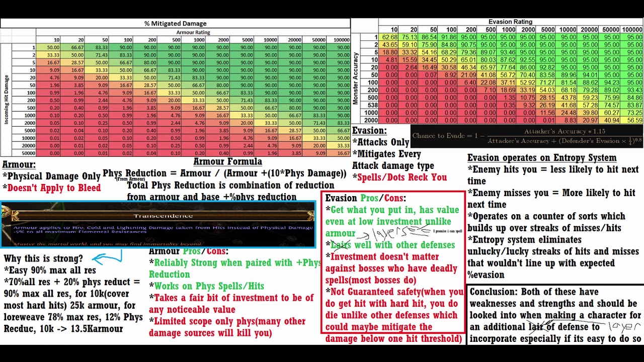This screenshot has height=362, width=644.
Task: Select the 73.25 cell in evasion table
Action: tap(634, 113)
